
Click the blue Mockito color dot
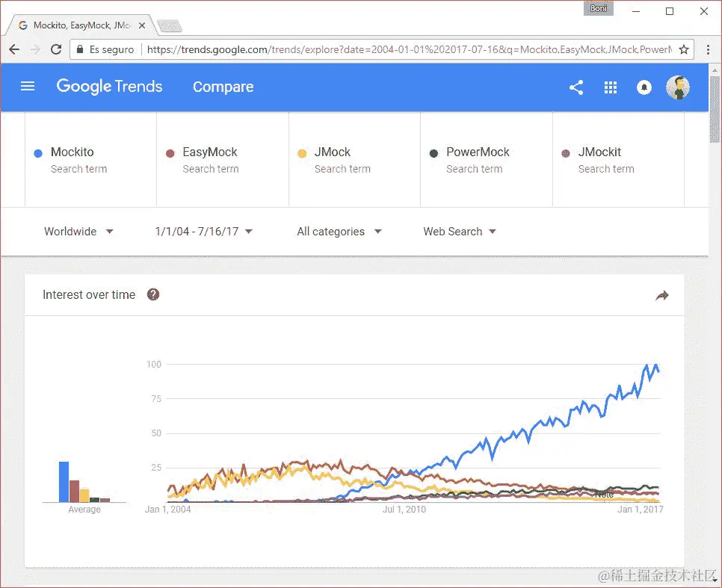[38, 153]
